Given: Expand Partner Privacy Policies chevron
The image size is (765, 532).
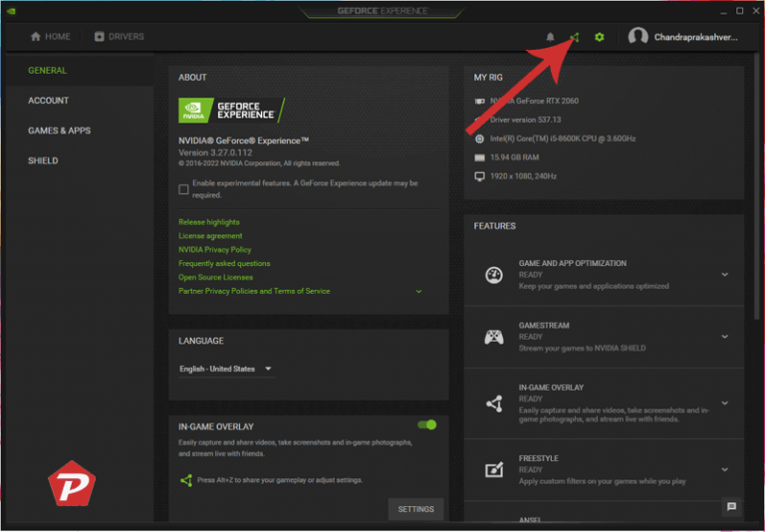Looking at the screenshot, I should point(418,291).
